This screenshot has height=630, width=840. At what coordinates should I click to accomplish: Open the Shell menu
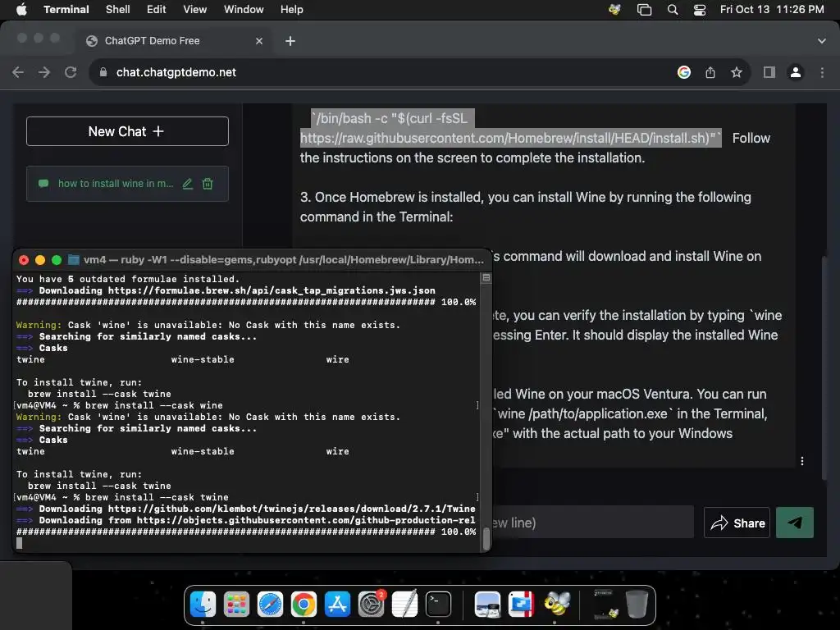118,10
